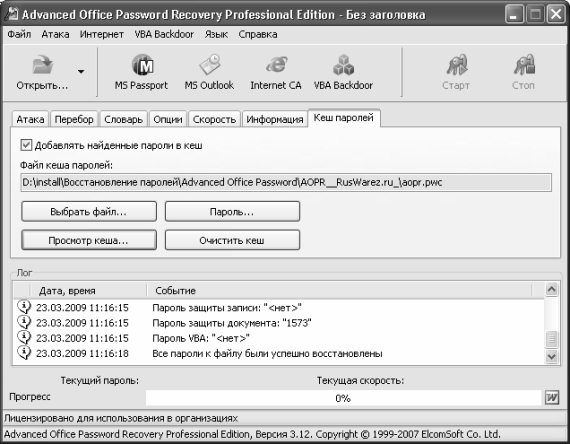Open the Internet CA tool
Image resolution: width=570 pixels, height=444 pixels.
coord(276,72)
